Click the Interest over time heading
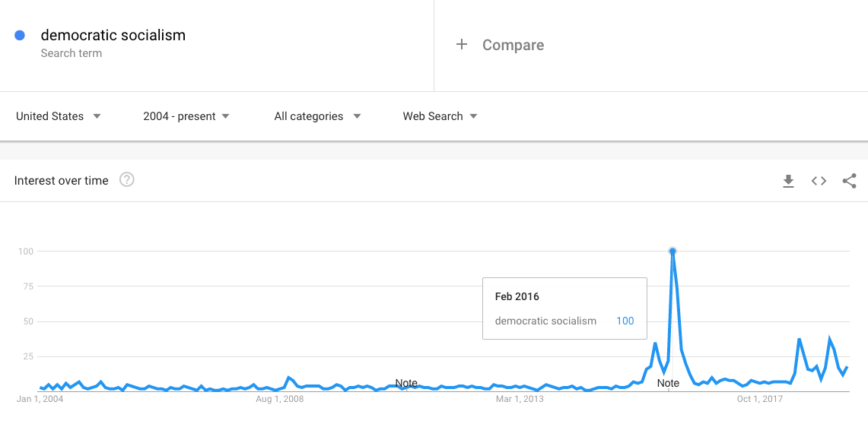The image size is (868, 424). point(62,181)
